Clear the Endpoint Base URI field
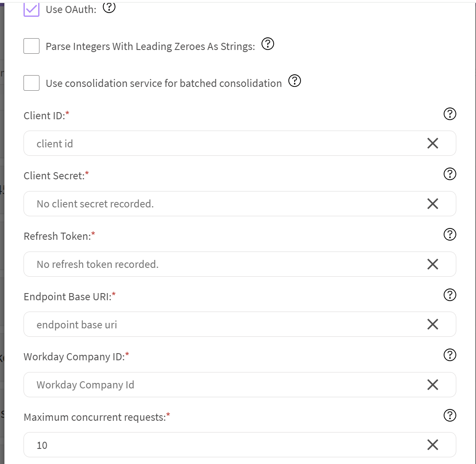Viewport: 476px width, 464px height. coord(433,324)
